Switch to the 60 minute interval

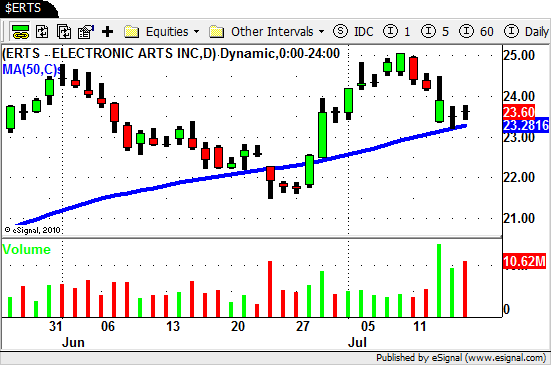click(x=477, y=32)
